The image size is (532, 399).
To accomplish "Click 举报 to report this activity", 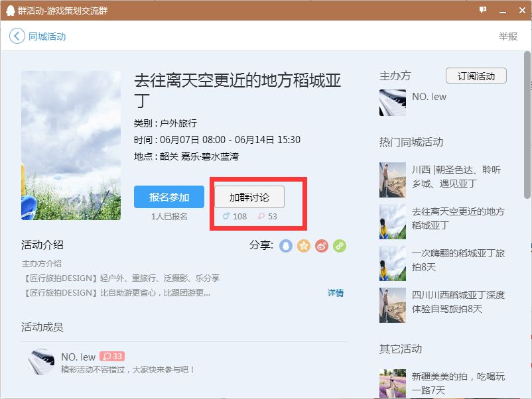I will [507, 37].
